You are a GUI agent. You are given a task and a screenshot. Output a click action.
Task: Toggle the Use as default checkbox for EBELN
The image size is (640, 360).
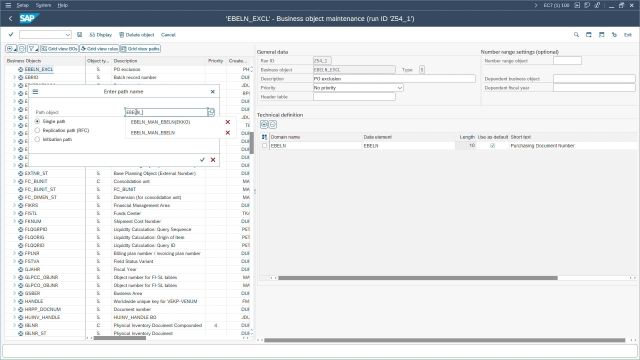click(493, 146)
